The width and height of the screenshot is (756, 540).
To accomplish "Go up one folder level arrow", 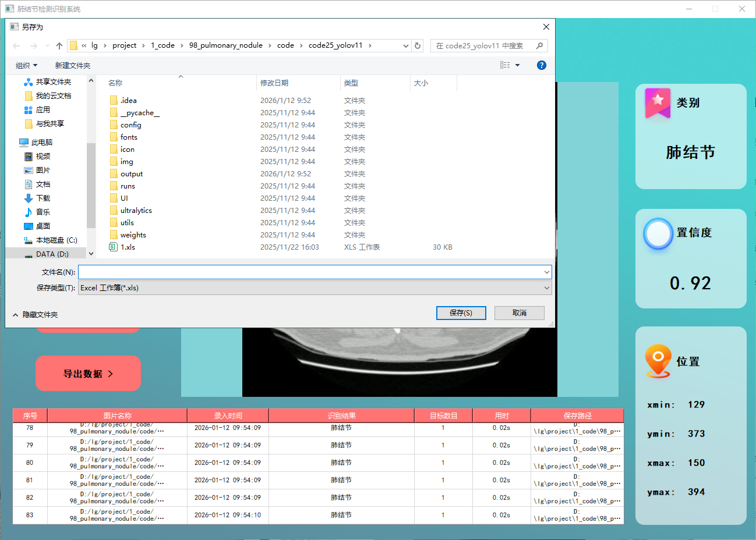I will coord(59,45).
